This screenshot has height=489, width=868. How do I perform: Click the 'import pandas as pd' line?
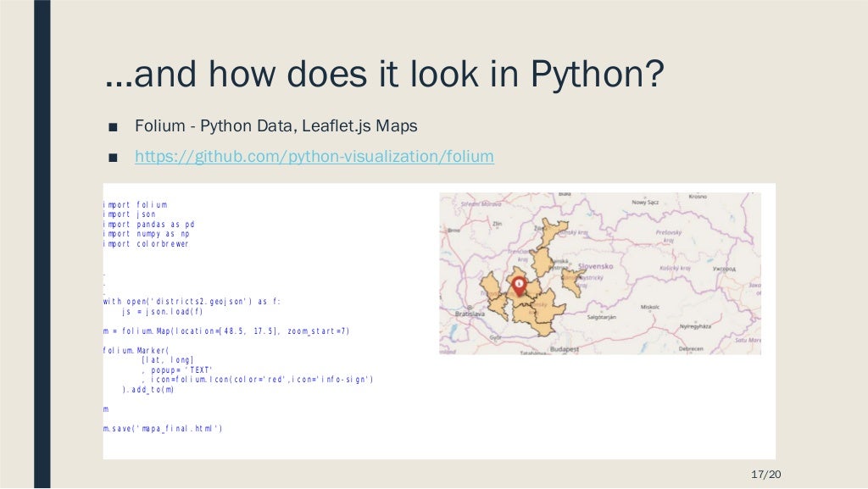pos(149,225)
